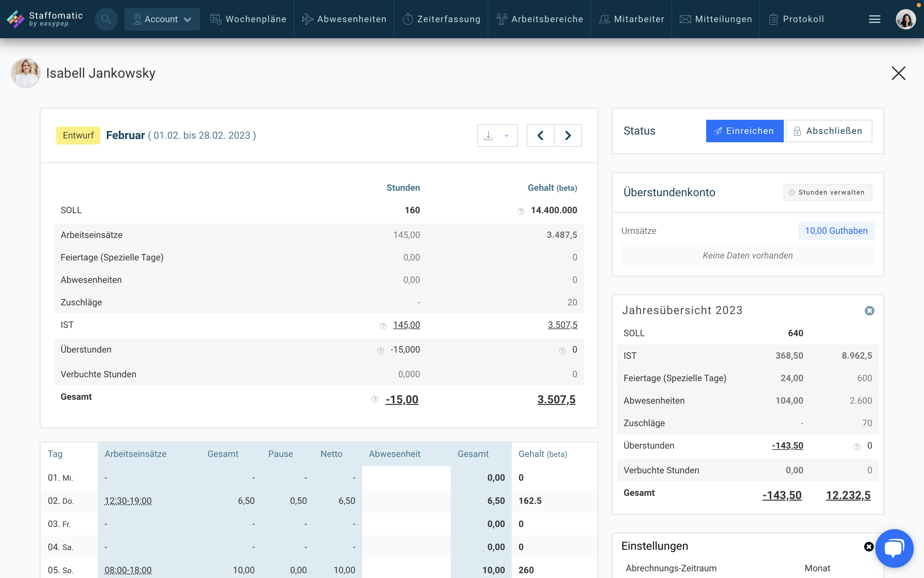Close the Jahresübersicht 2023 panel
The width and height of the screenshot is (924, 578).
coord(869,311)
